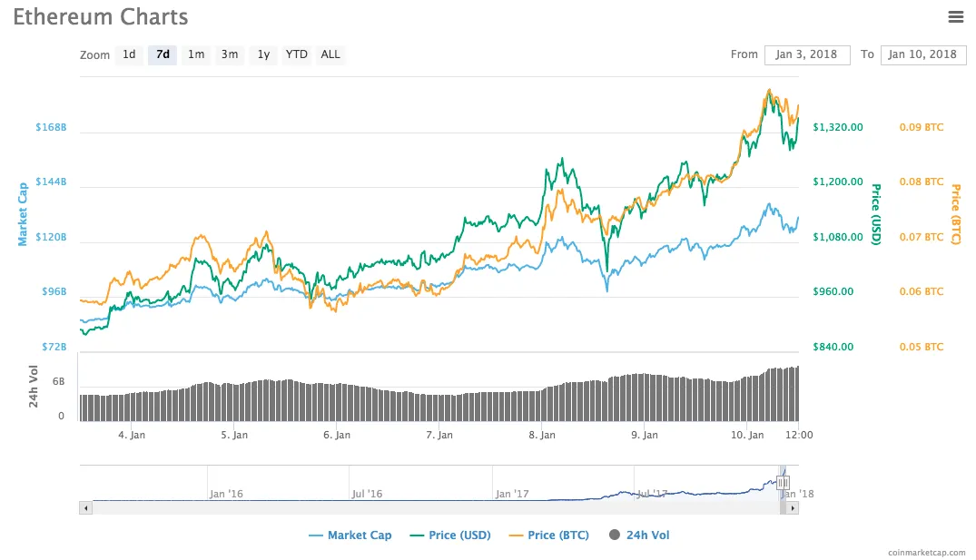Image resolution: width=976 pixels, height=560 pixels.
Task: Click the YTD zoom button
Action: point(296,54)
